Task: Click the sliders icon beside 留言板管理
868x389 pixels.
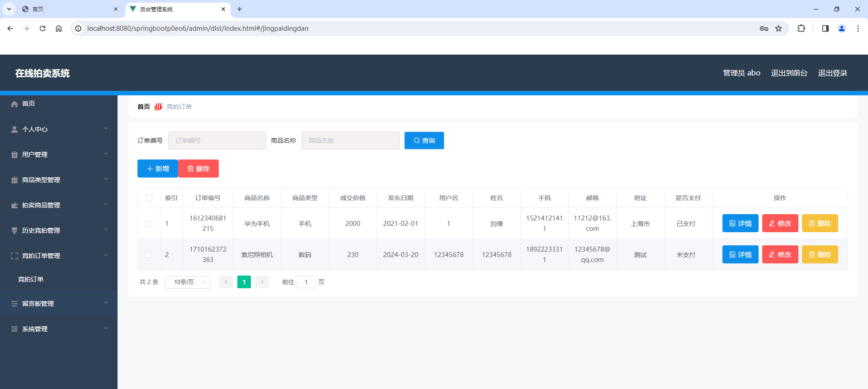Action: pos(14,304)
